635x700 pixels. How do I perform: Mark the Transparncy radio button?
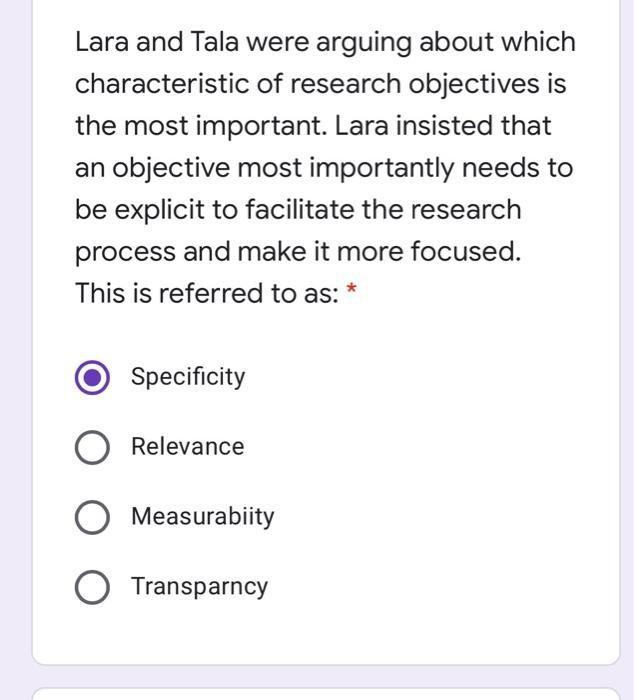tap(92, 588)
